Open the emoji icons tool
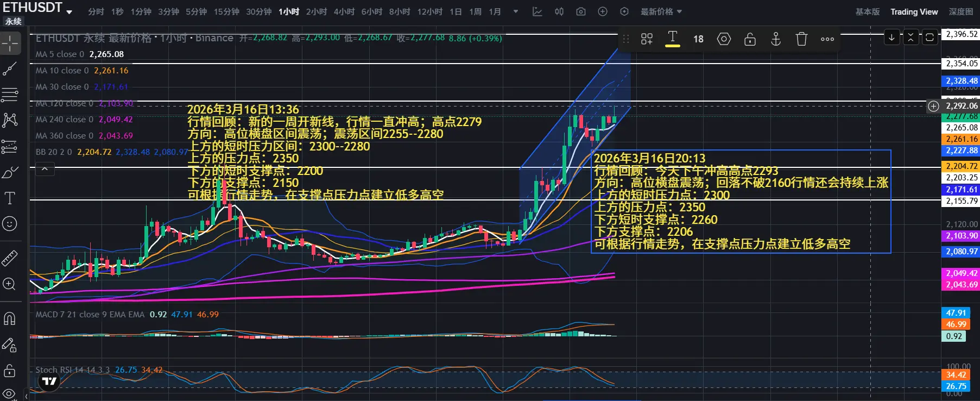 10,224
